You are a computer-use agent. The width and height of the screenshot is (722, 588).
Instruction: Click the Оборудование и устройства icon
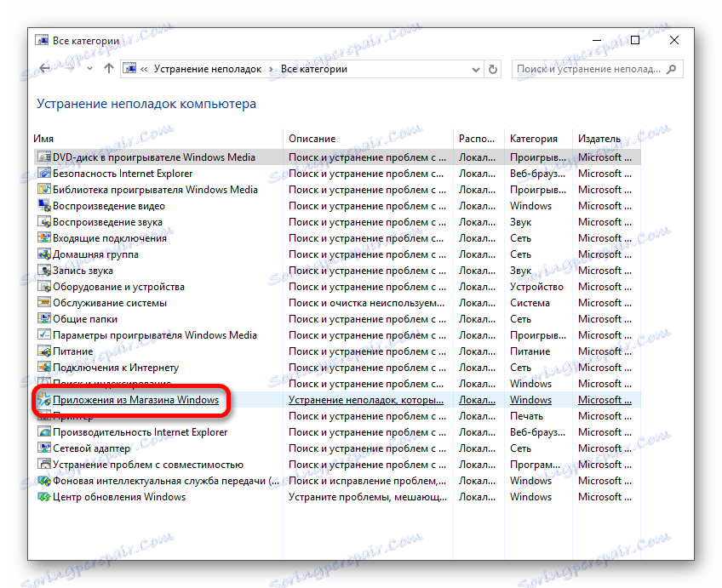pos(43,287)
